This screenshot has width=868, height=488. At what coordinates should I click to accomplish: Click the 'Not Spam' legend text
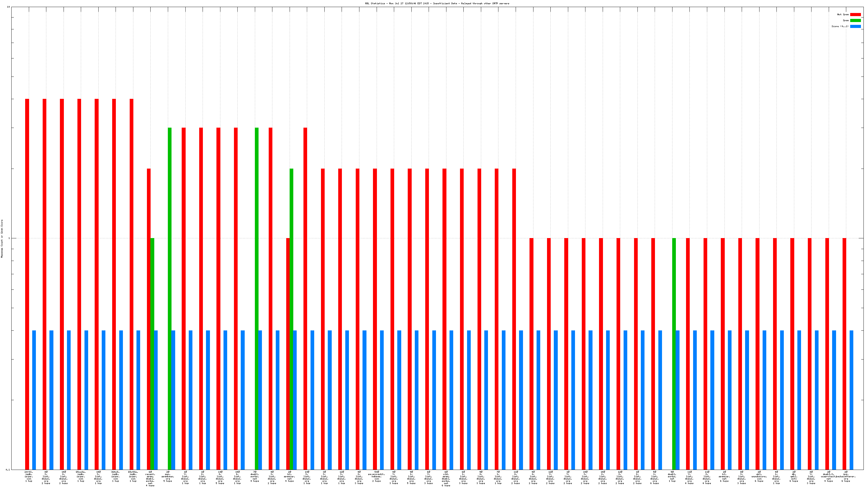tap(843, 14)
